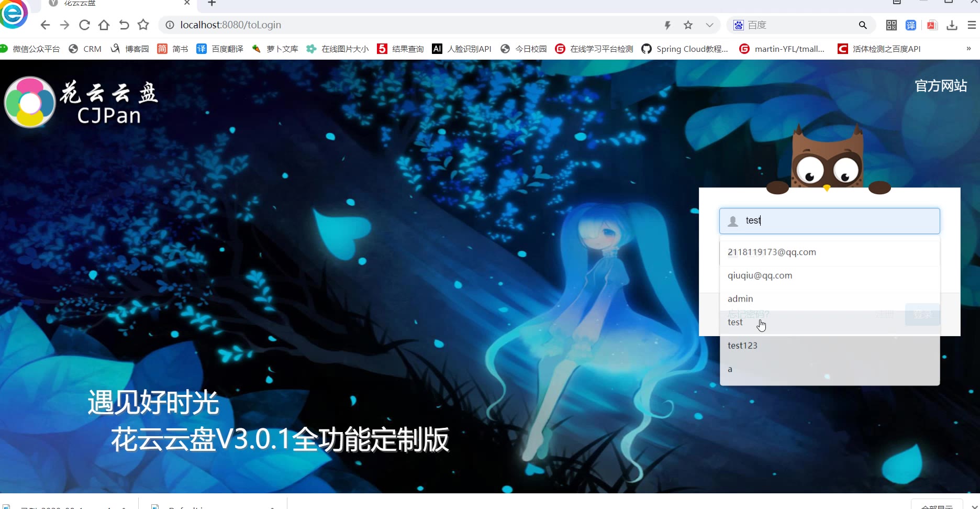Viewport: 980px width, 509px height.
Task: Open the martin-YFL/tmall bookmark
Action: [782, 49]
